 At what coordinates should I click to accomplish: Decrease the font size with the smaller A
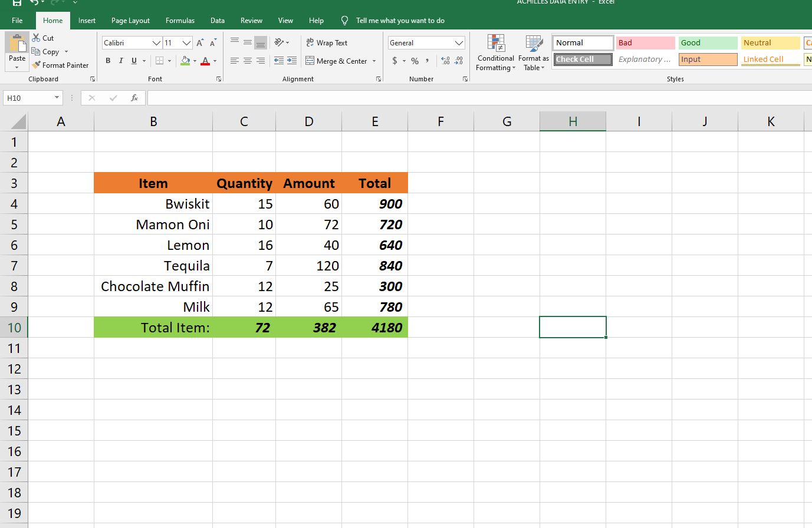click(x=213, y=43)
